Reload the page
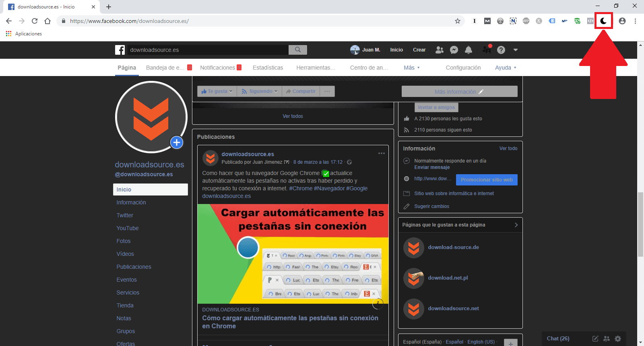644x346 pixels. coord(35,21)
